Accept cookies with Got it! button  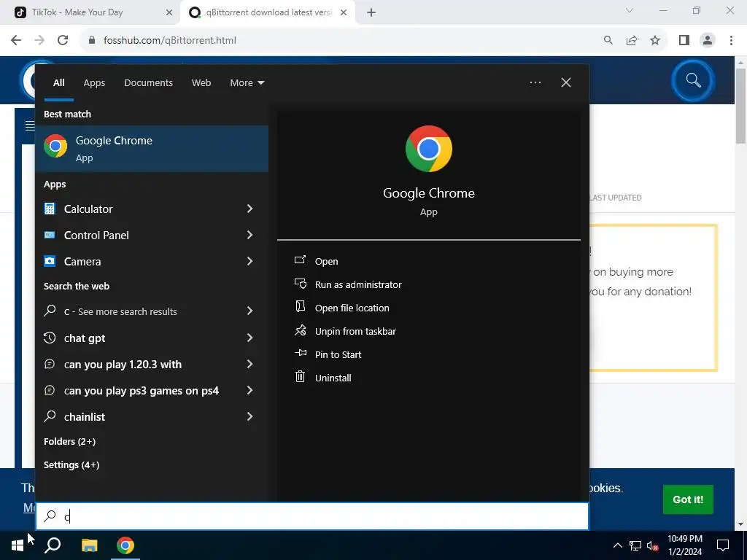[688, 499]
